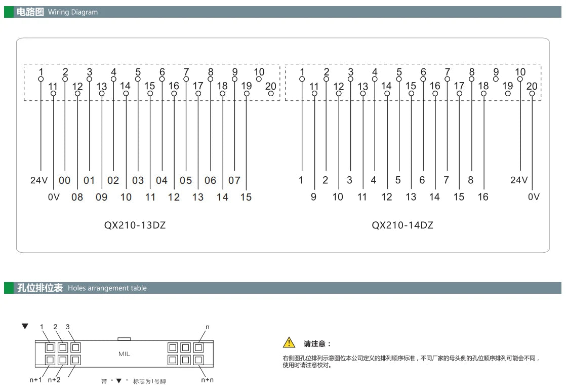Click the 24V label in QX210-13DZ diagram
The height and width of the screenshot is (392, 566).
click(39, 180)
